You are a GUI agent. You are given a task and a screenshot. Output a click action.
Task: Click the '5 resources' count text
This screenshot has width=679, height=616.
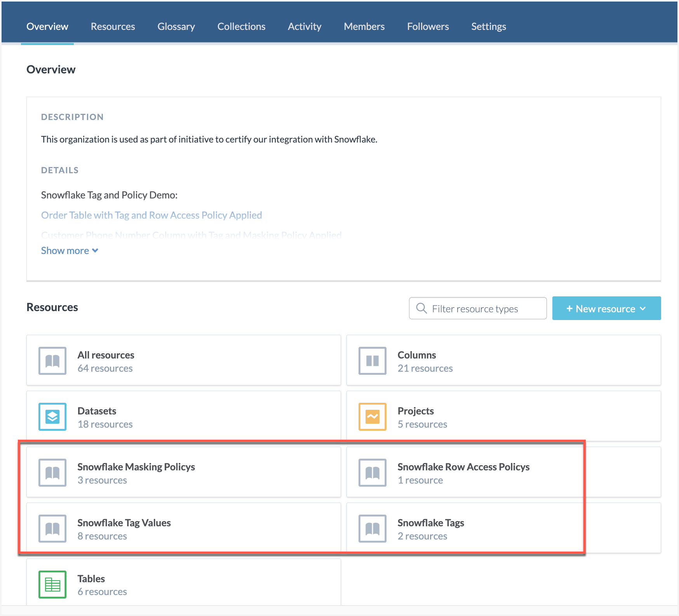tap(423, 424)
